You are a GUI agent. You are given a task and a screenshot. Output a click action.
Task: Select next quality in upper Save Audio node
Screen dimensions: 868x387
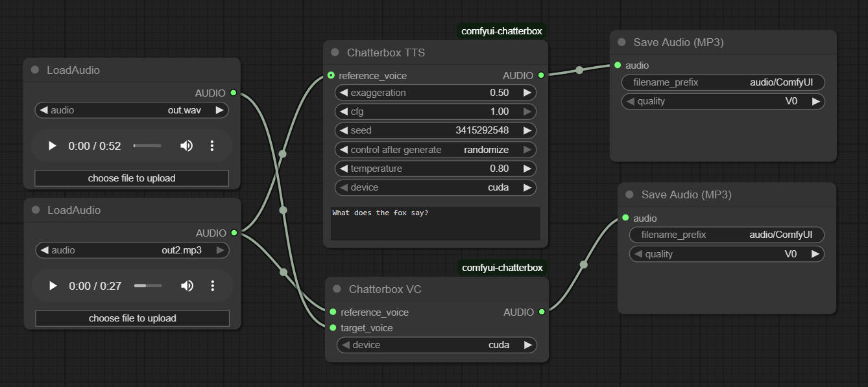click(x=816, y=101)
